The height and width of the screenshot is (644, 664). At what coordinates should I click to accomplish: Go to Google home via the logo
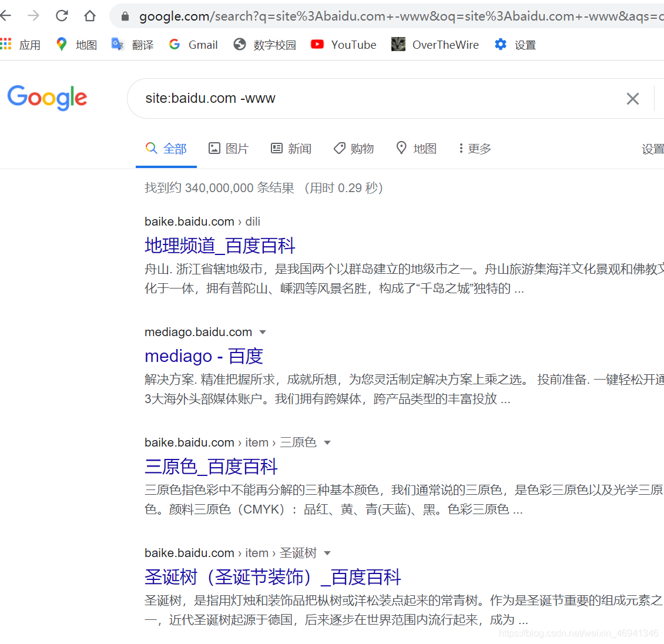click(x=48, y=98)
